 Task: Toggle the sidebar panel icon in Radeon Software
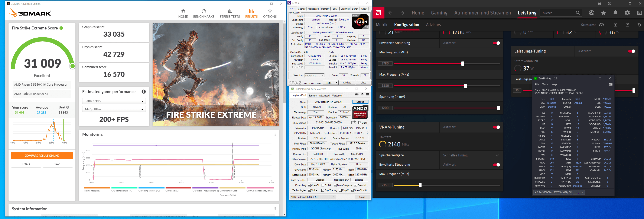click(639, 13)
